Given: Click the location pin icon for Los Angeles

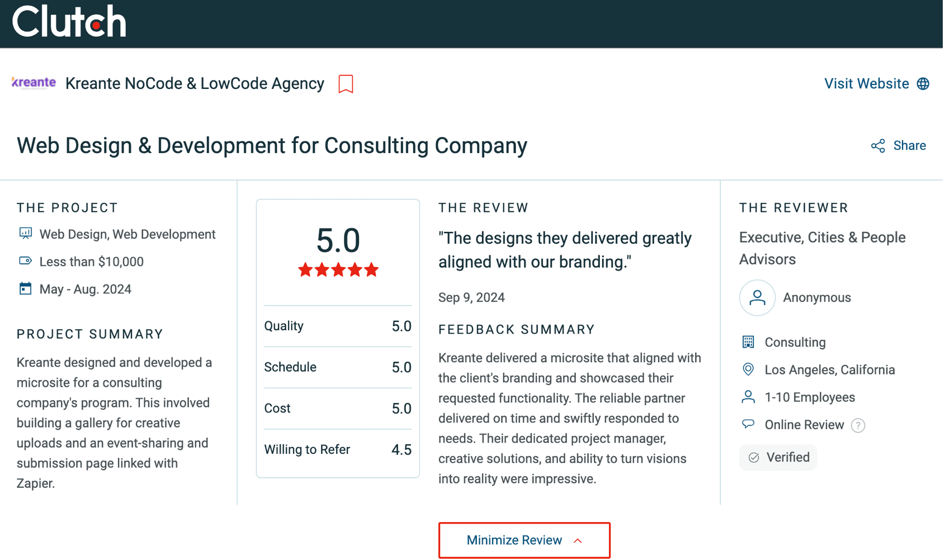Looking at the screenshot, I should coord(748,369).
